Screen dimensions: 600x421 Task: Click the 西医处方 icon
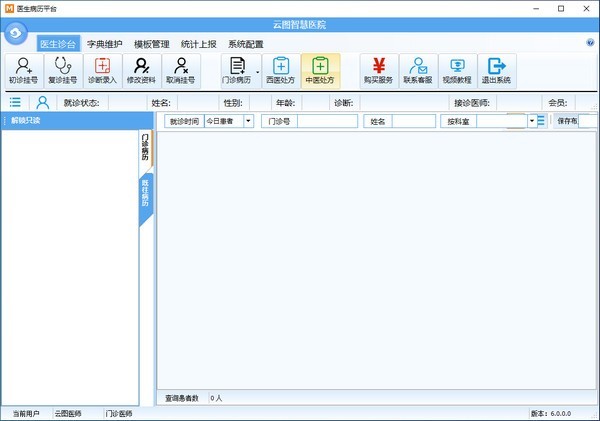pos(281,71)
